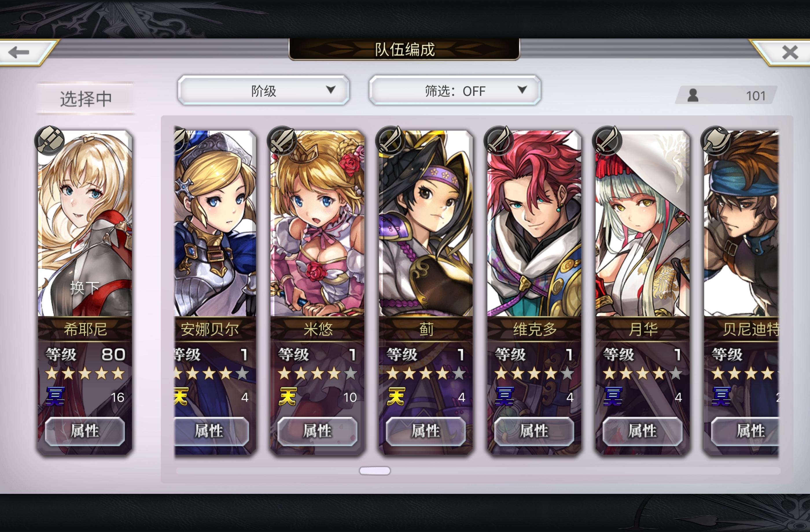Tap axe weapon icon on 贝尼迪特 card

pyautogui.click(x=716, y=140)
